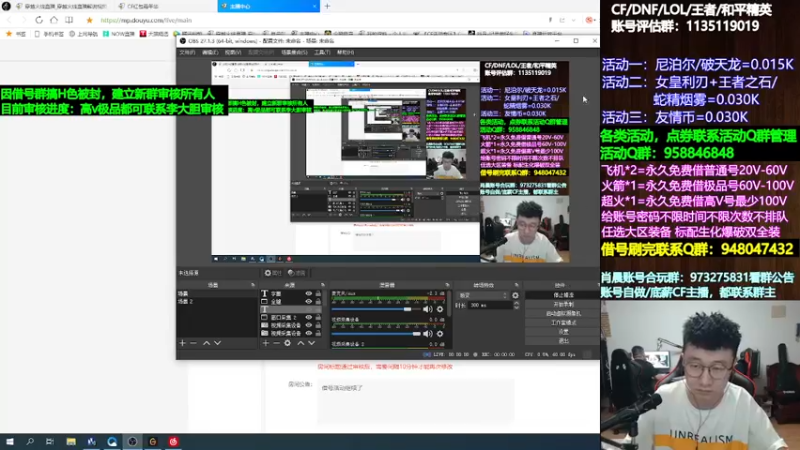Image resolution: width=800 pixels, height=450 pixels.
Task: Add a new scene with the plus icon under 场景 list
Action: (183, 343)
